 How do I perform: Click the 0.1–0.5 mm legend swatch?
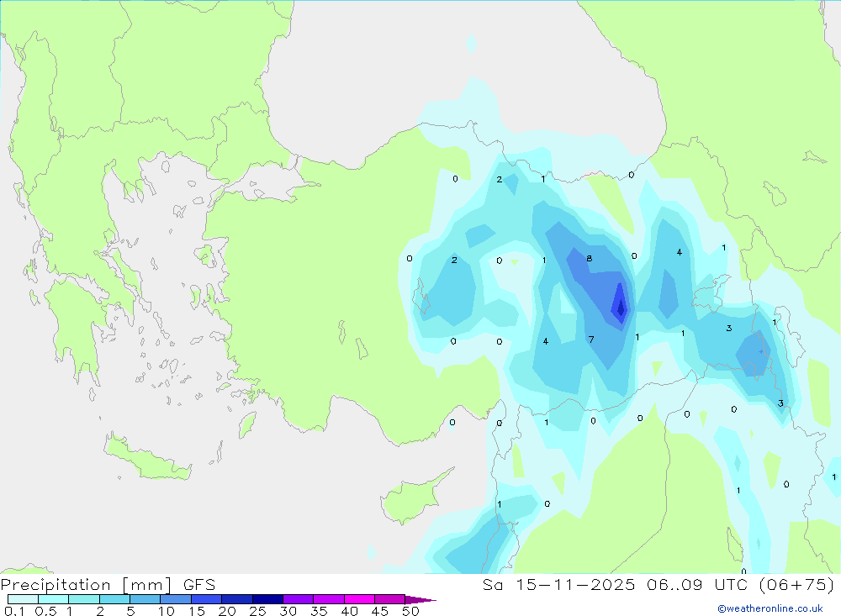(x=23, y=599)
